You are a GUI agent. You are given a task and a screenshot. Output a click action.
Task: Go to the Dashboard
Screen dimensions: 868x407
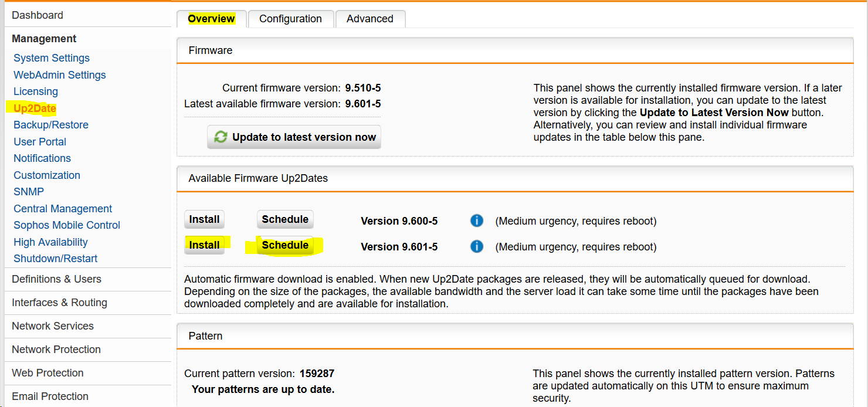38,15
